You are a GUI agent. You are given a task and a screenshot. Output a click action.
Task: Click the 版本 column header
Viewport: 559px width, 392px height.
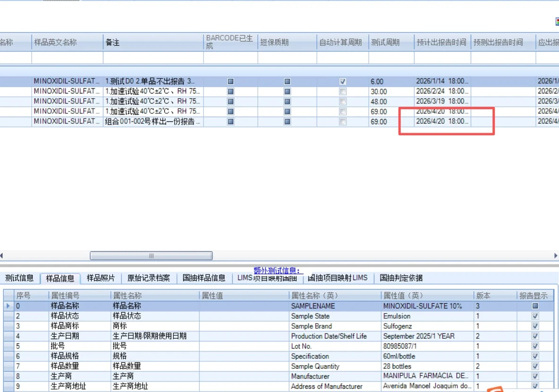495,295
